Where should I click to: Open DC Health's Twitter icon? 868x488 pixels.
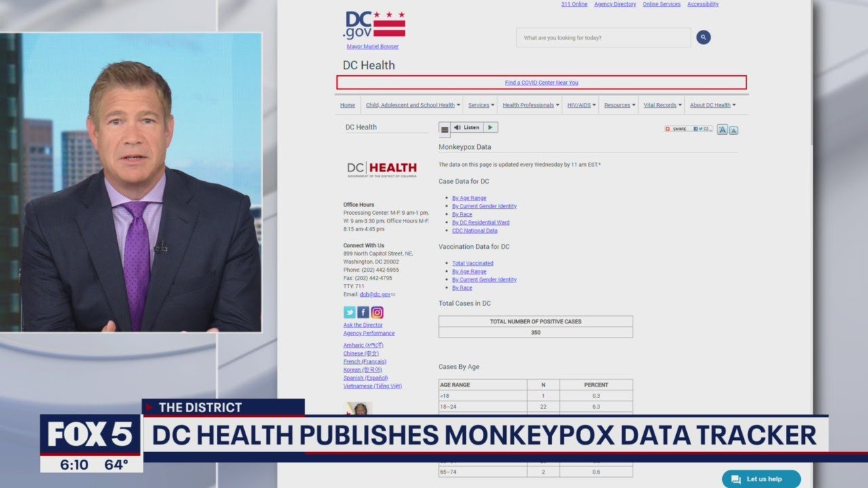pyautogui.click(x=349, y=312)
